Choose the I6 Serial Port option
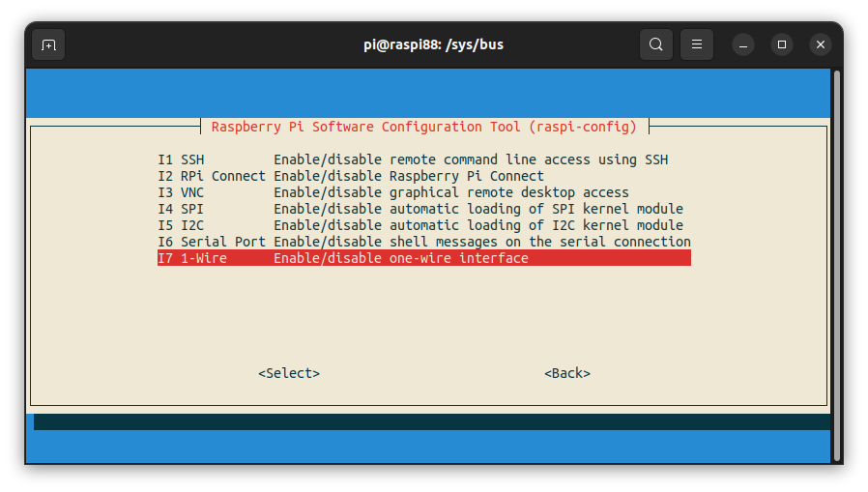This screenshot has width=868, height=492. 211,242
